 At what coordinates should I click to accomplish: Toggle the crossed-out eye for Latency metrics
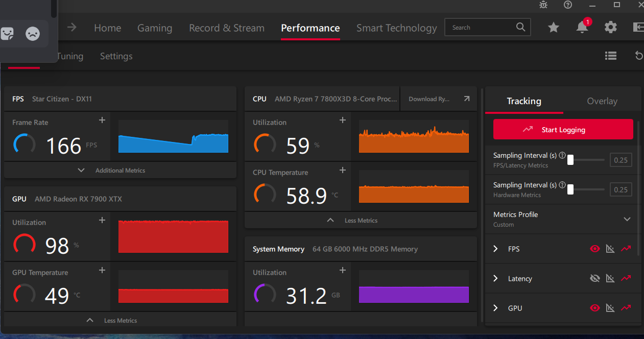point(594,279)
